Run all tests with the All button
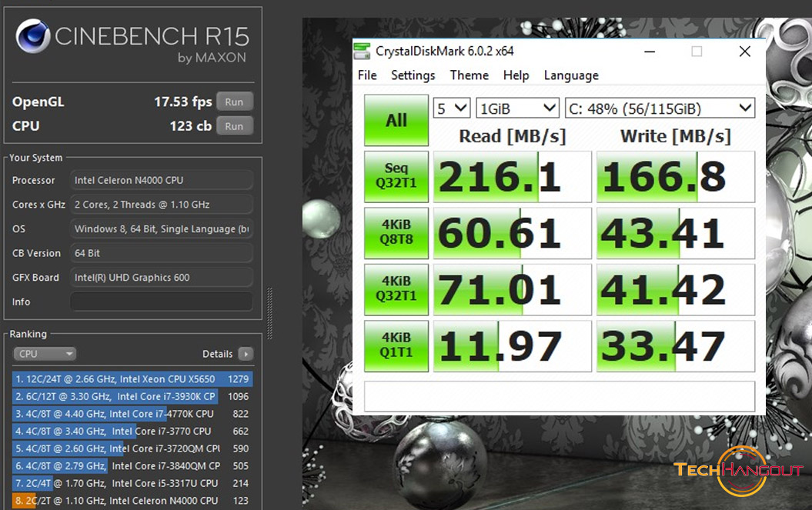This screenshot has width=812, height=510. point(396,120)
